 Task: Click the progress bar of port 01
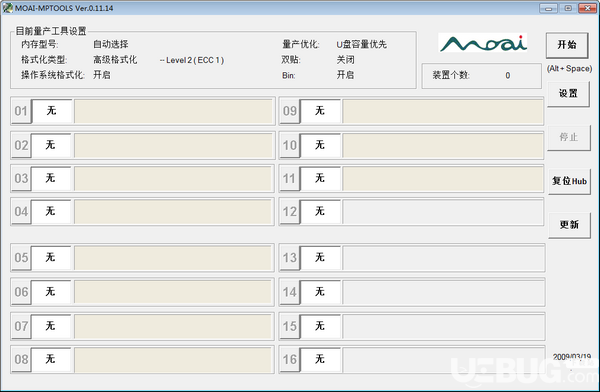point(173,111)
